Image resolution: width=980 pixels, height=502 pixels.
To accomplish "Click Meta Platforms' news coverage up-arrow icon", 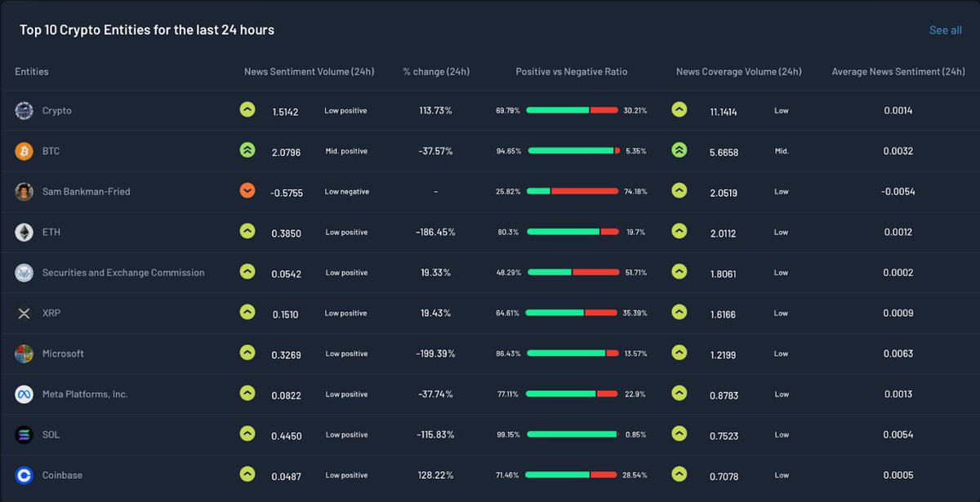I will tap(679, 393).
